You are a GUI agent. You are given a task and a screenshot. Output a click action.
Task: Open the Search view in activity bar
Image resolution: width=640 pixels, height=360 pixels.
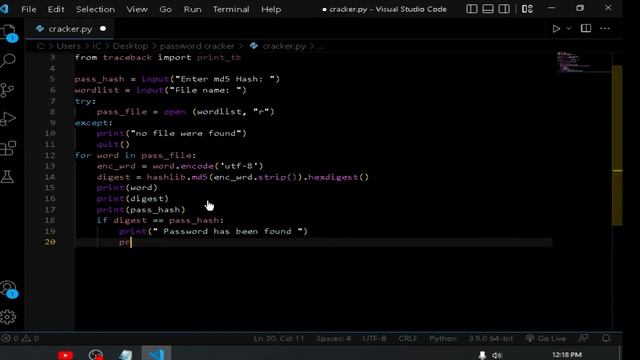8,60
